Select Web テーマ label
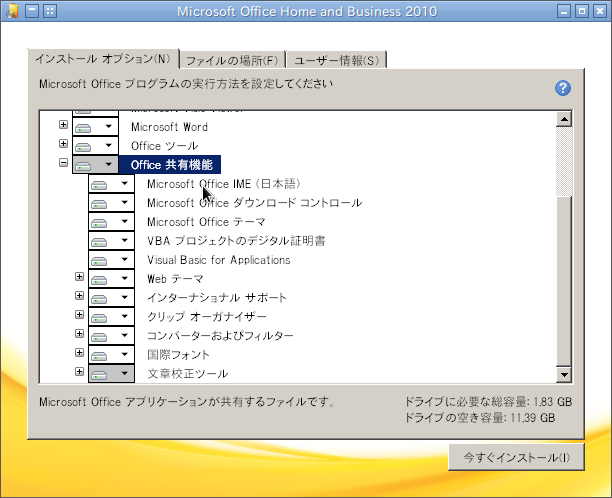Screen dimensions: 612x498 click(175, 279)
